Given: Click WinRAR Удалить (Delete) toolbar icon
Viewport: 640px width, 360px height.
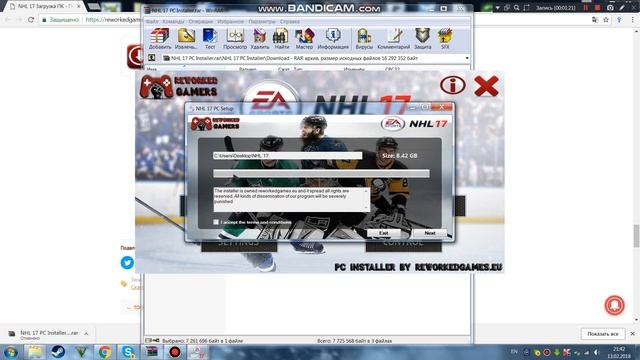Looking at the screenshot, I should tap(260, 39).
